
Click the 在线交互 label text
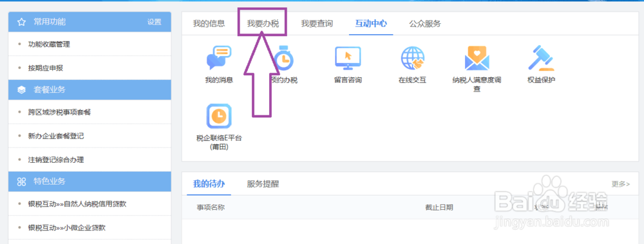[x=412, y=80]
